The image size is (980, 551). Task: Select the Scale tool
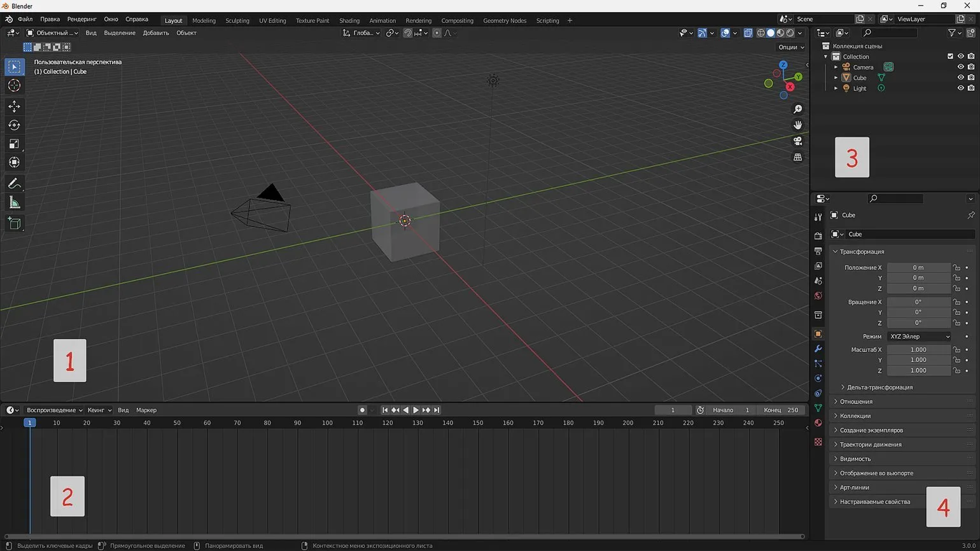(x=14, y=144)
